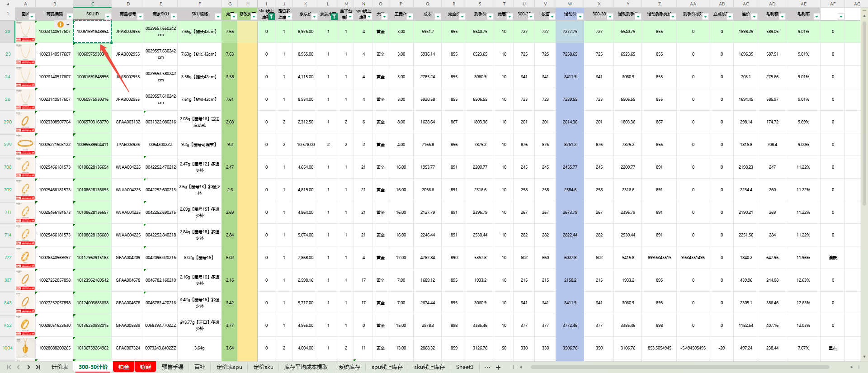Switch to the 库存平均成本提取 sheet tab
This screenshot has width=868, height=373.
306,367
